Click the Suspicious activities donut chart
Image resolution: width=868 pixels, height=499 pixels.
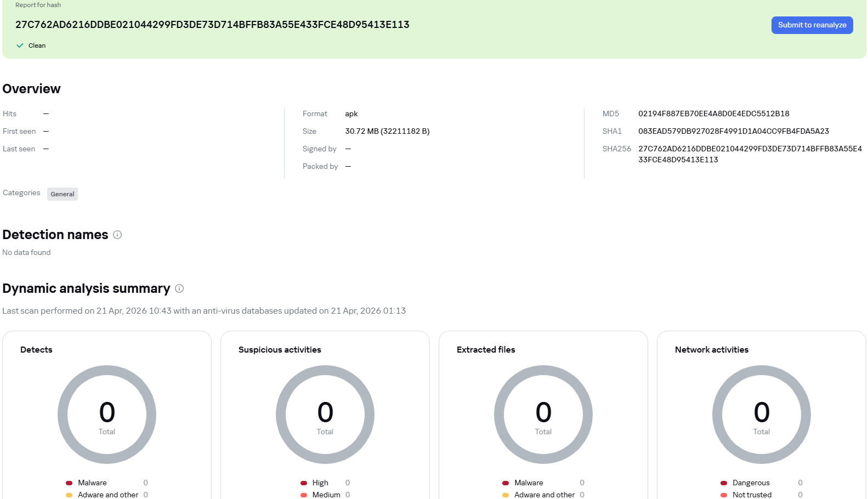pos(325,415)
